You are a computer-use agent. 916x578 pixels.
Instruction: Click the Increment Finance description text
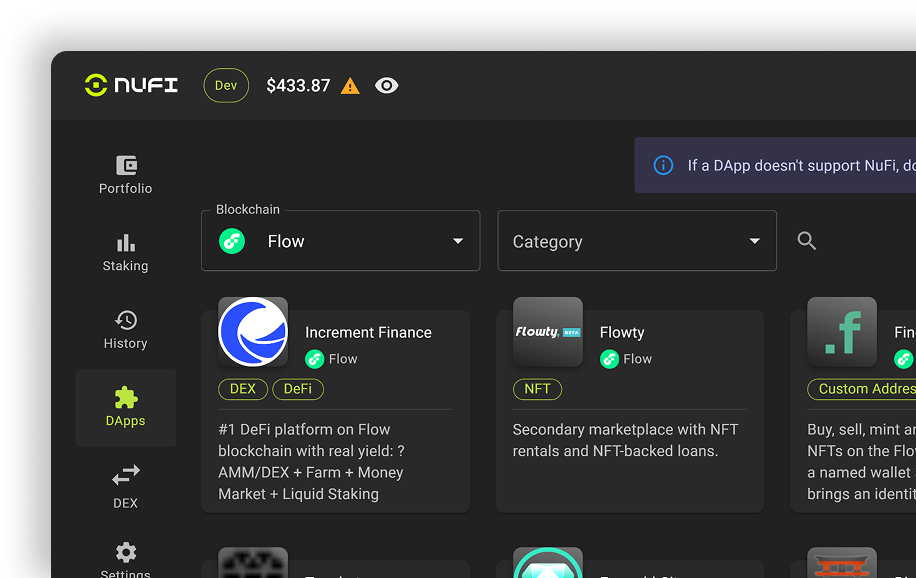click(x=311, y=462)
